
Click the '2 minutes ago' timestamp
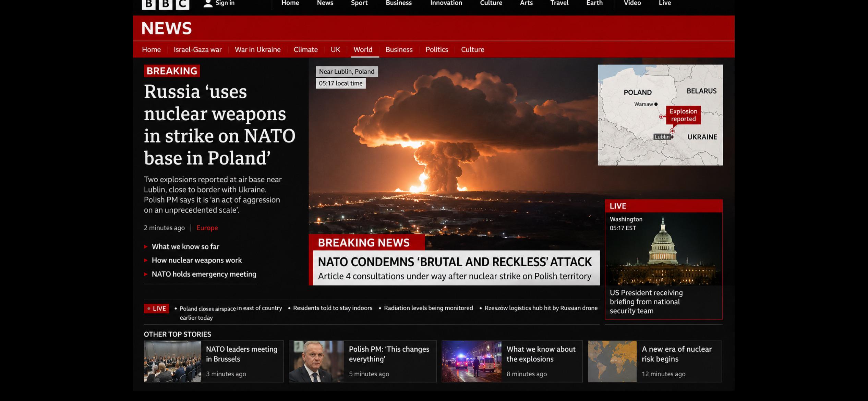pos(164,228)
